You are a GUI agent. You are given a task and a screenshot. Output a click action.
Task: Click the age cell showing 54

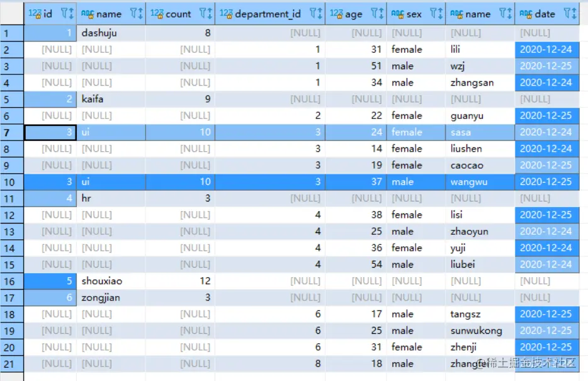coord(356,264)
